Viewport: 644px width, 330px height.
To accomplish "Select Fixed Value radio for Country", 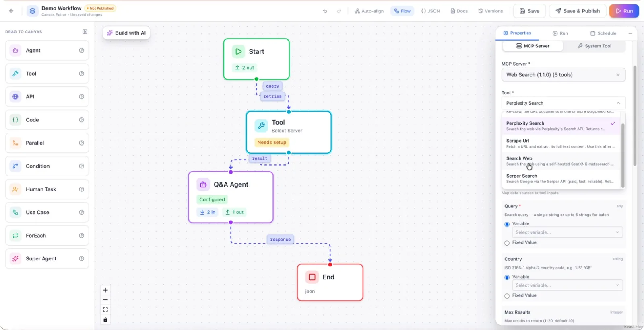I will 507,296.
